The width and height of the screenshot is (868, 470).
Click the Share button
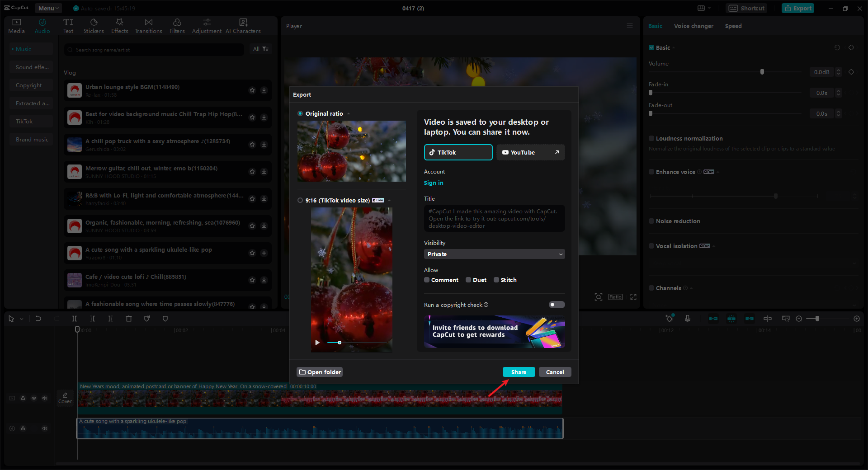(519, 372)
